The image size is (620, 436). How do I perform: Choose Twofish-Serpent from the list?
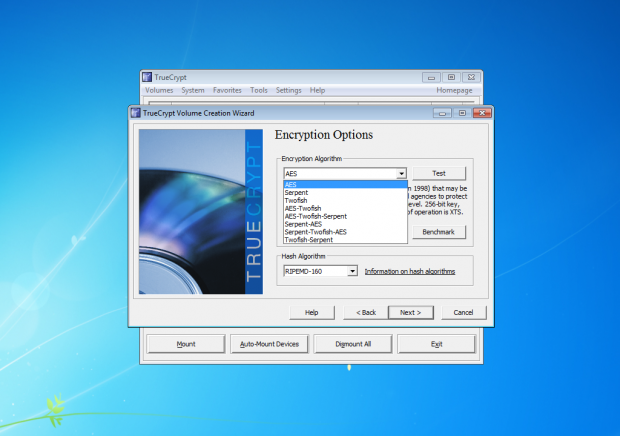pos(345,240)
